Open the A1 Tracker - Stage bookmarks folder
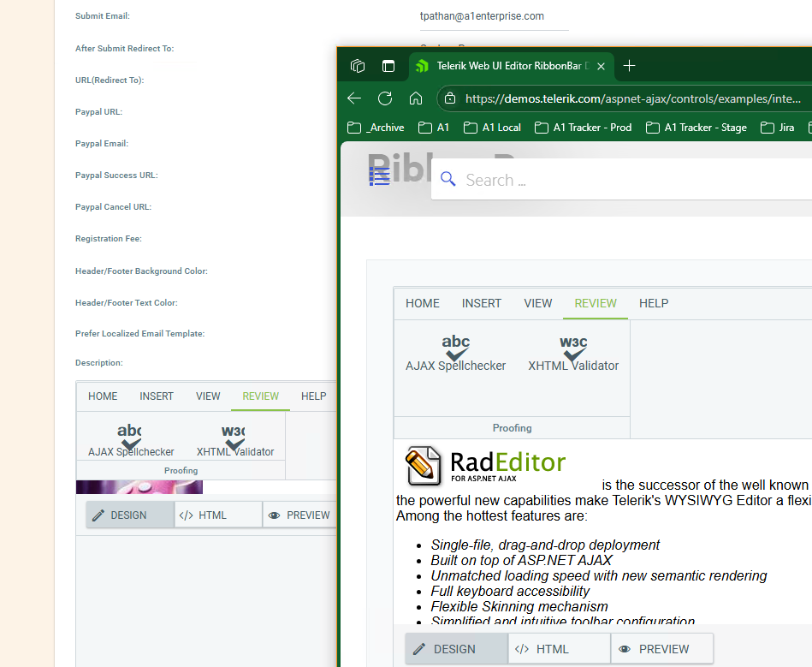 coord(696,128)
